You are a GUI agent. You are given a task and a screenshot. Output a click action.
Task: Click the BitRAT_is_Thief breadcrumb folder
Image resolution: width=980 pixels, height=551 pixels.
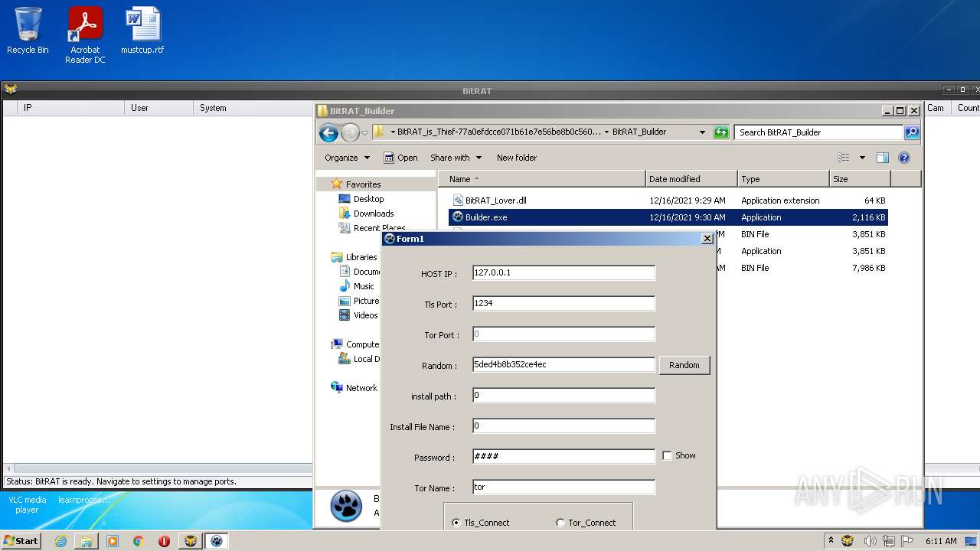click(x=499, y=132)
